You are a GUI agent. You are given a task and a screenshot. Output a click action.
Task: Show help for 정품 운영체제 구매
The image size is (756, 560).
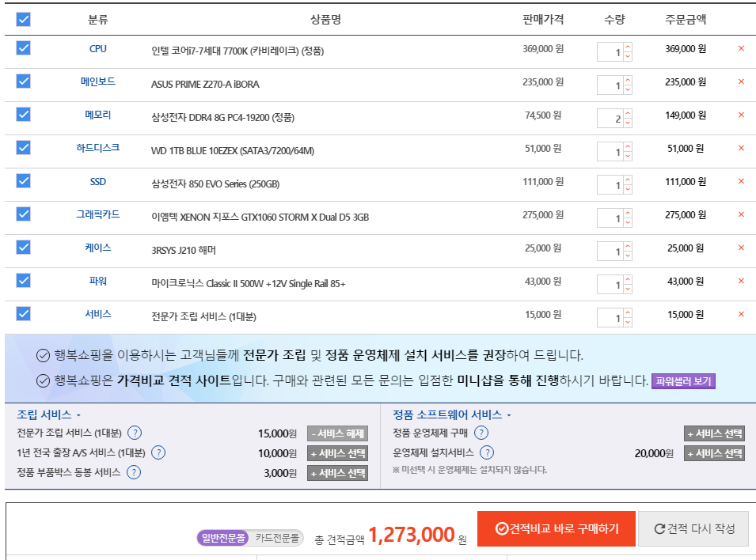tap(481, 433)
